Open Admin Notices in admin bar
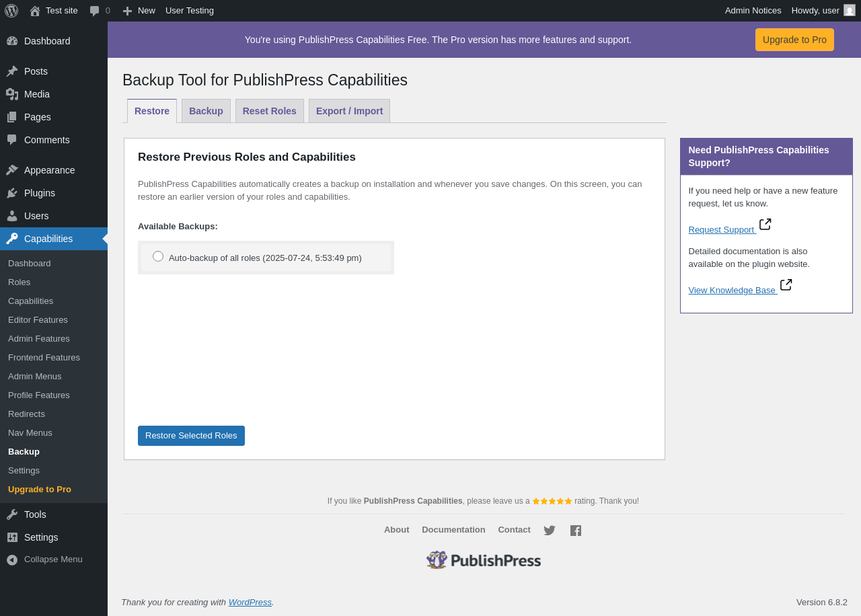 click(753, 11)
